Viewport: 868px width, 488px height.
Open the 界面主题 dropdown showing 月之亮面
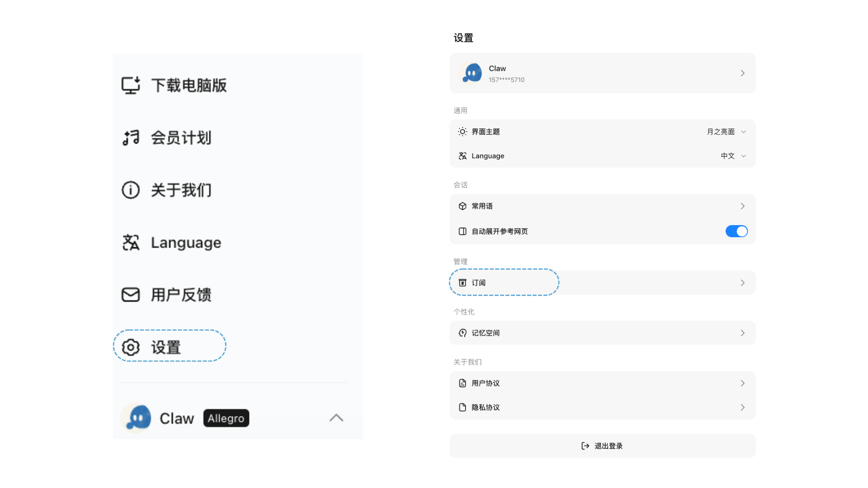coord(726,131)
